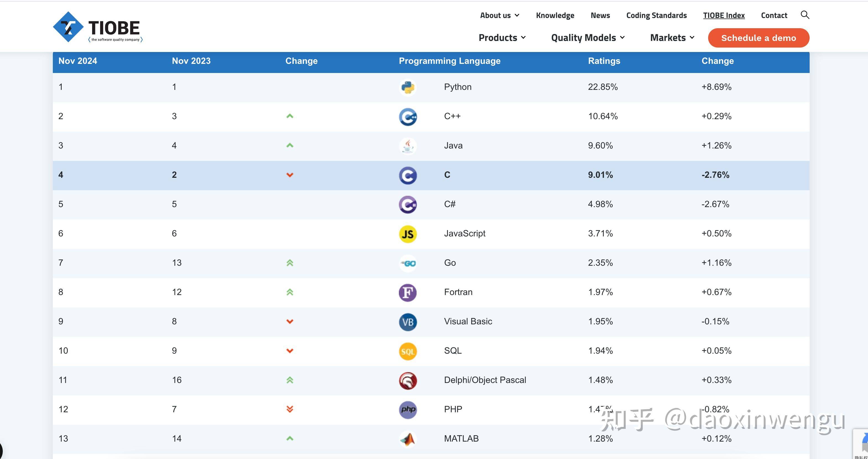Viewport: 868px width, 459px height.
Task: Click the Python logo icon
Action: click(408, 87)
